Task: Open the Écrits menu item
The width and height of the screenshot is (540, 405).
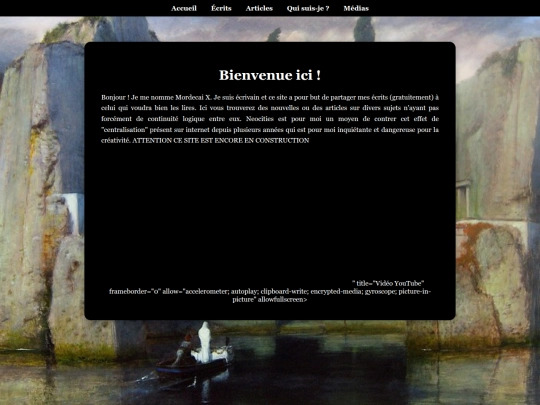Action: tap(221, 8)
